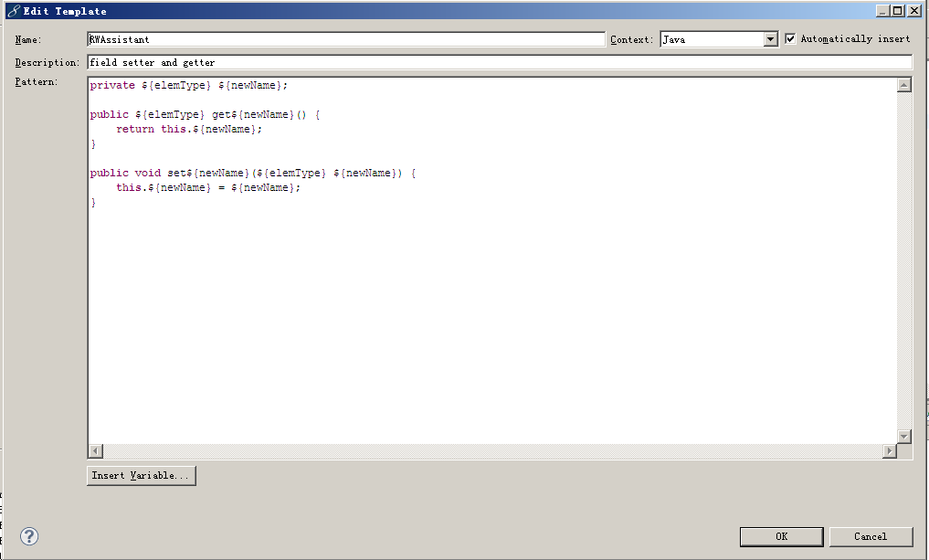The width and height of the screenshot is (929, 560).
Task: Confirm the template with OK
Action: pyautogui.click(x=781, y=536)
